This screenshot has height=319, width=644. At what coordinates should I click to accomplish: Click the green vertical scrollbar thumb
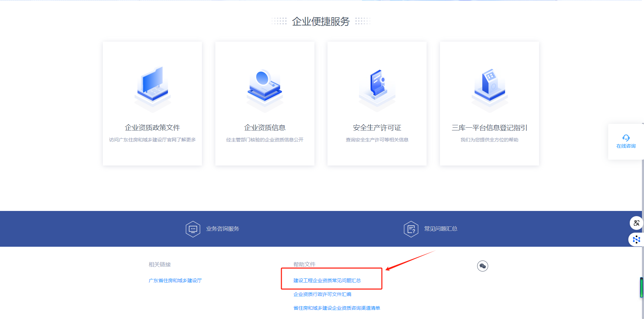(642, 287)
